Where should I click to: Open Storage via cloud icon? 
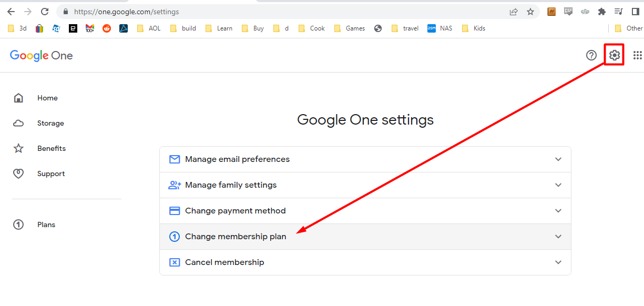18,123
